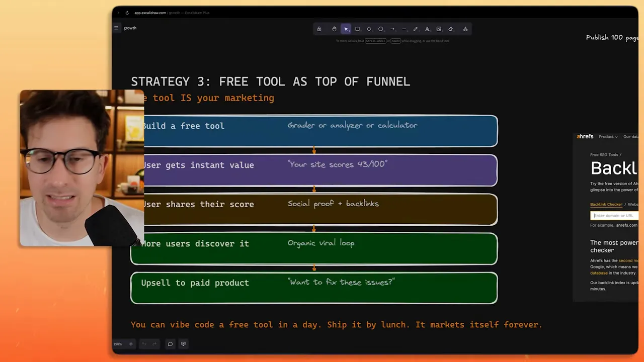Select the Rectangle shape tool
The height and width of the screenshot is (362, 644).
coord(357,29)
